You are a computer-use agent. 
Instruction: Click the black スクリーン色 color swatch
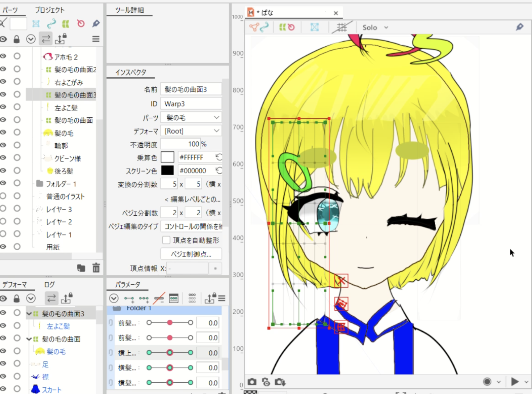click(168, 170)
